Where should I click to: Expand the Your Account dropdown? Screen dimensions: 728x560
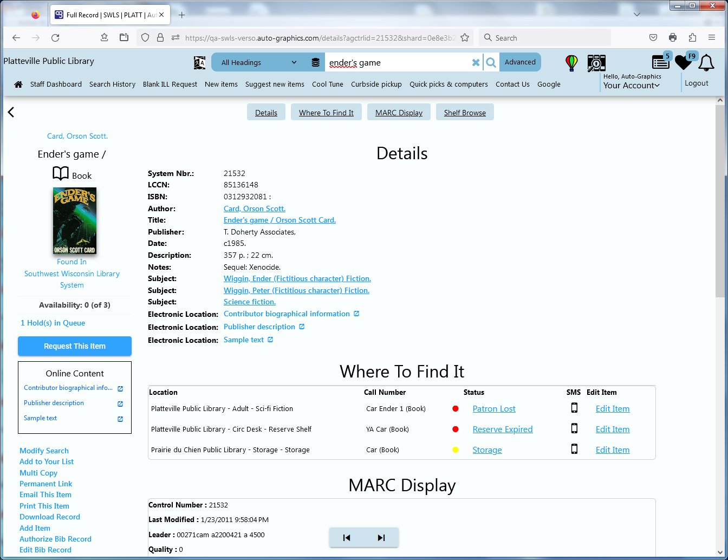632,86
